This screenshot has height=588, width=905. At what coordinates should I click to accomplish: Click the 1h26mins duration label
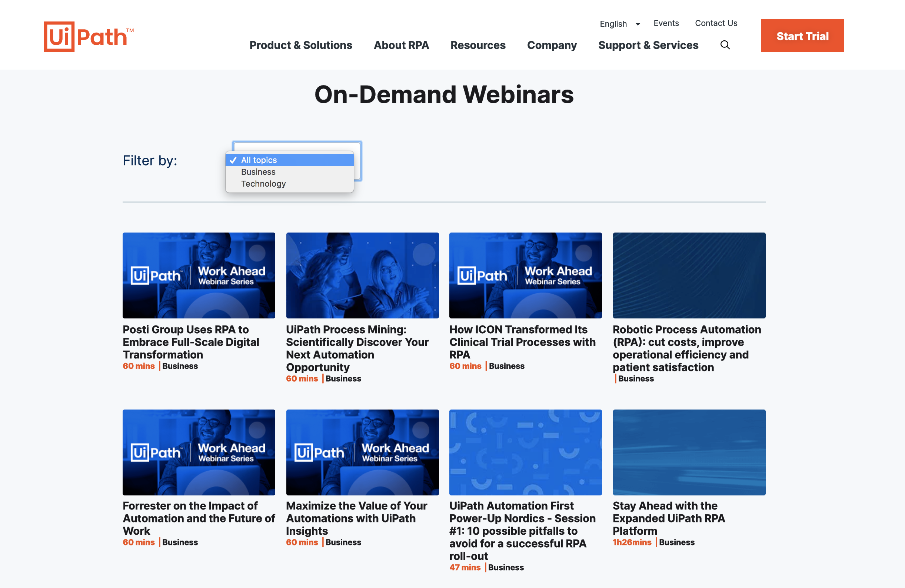[x=632, y=542]
